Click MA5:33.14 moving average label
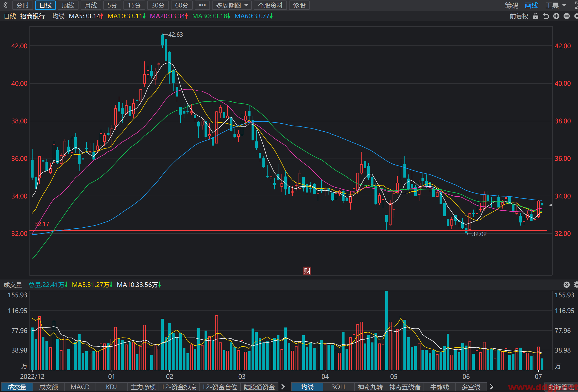578x392 pixels. (86, 16)
